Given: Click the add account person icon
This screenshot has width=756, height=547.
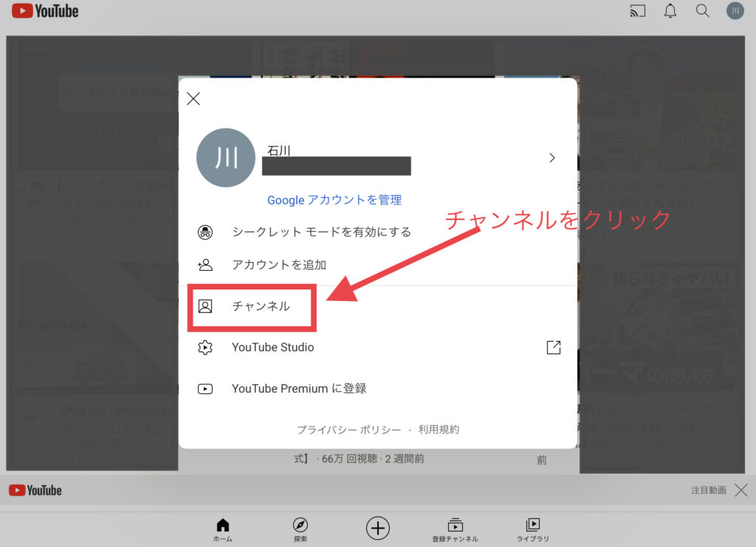Looking at the screenshot, I should pos(205,265).
